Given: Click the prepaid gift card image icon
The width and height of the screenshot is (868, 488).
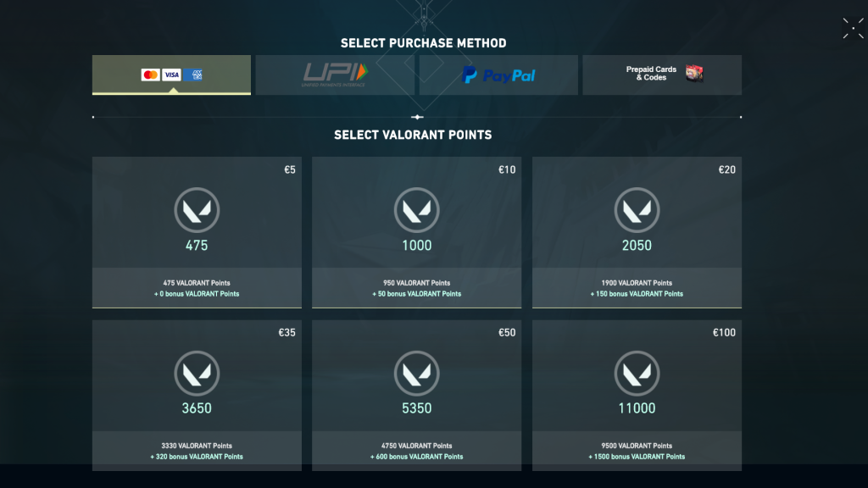Looking at the screenshot, I should [694, 74].
